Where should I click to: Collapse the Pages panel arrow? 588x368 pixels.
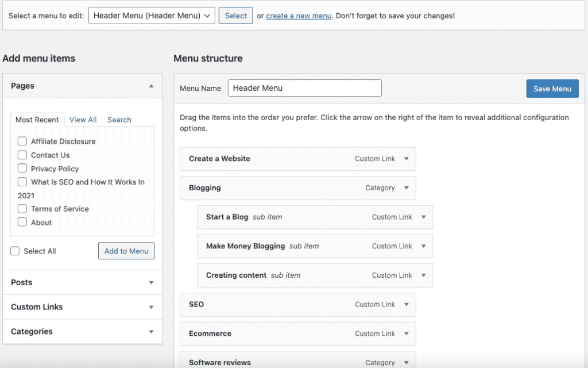click(152, 86)
